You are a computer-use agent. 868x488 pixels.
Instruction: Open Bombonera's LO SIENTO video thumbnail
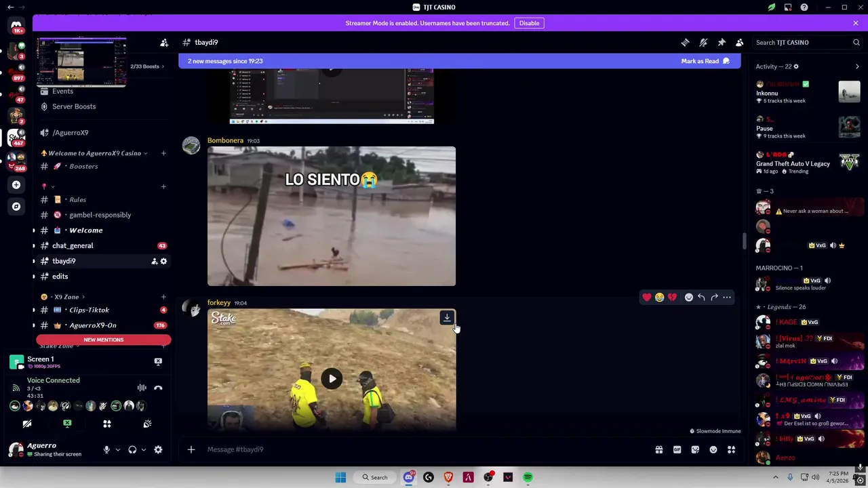332,216
